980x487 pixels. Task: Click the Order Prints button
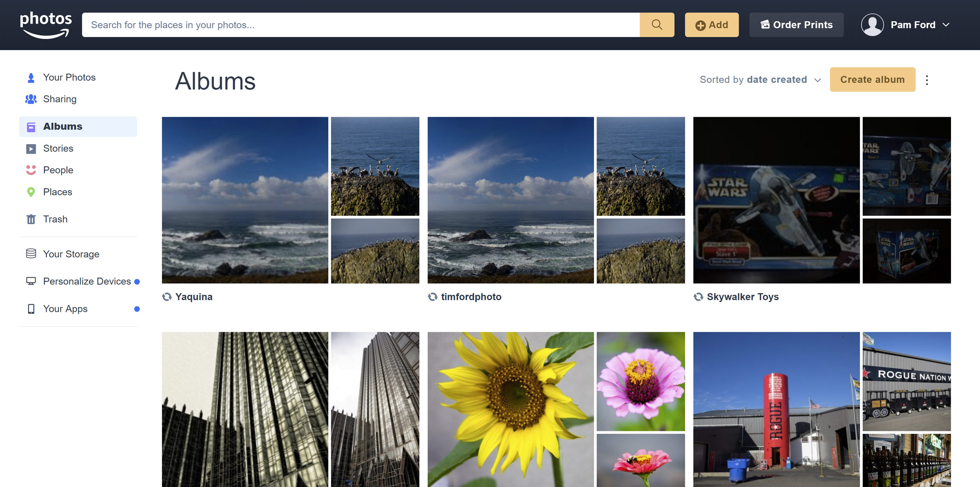point(796,25)
